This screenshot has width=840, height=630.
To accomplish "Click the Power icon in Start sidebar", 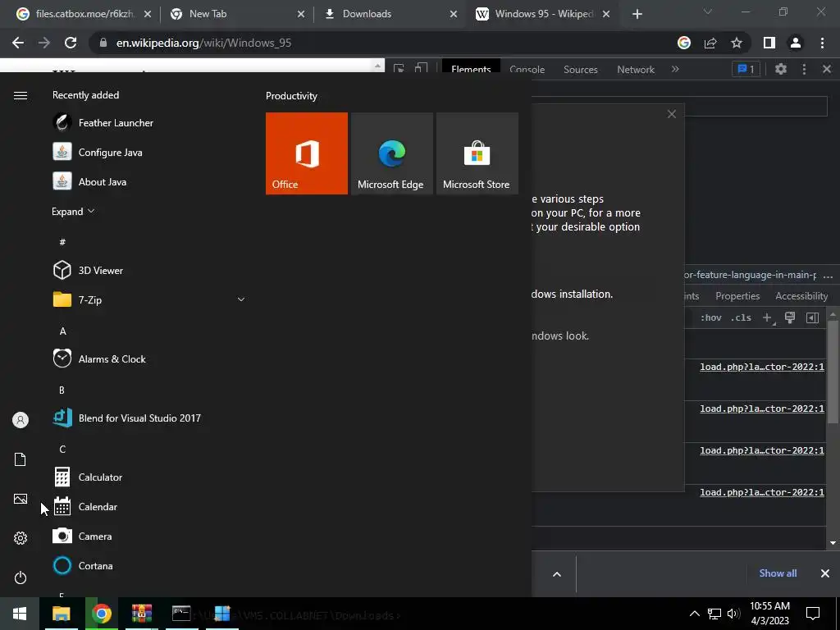I will click(21, 577).
